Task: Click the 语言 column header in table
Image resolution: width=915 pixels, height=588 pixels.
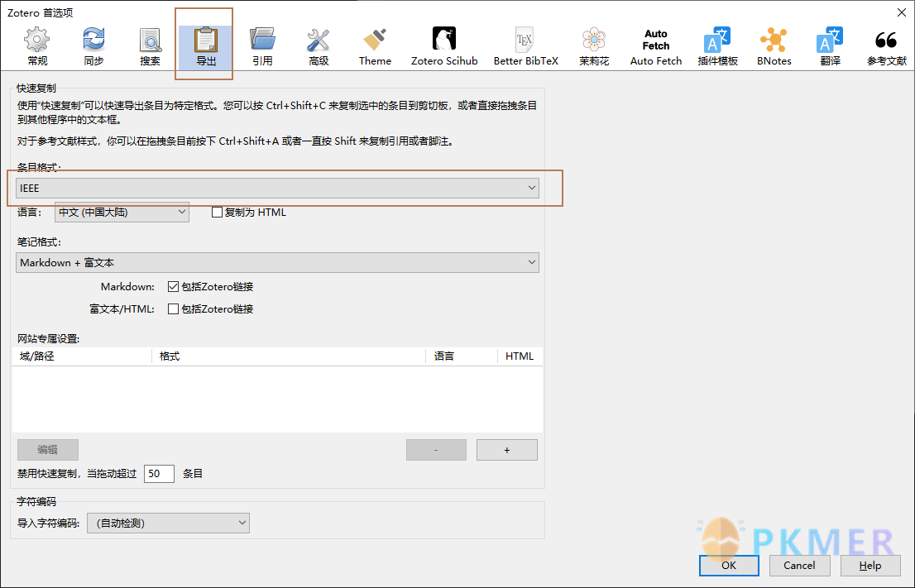Action: (x=462, y=356)
